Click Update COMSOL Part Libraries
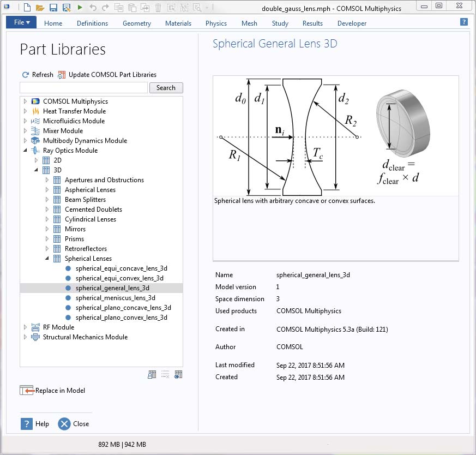 pyautogui.click(x=112, y=75)
